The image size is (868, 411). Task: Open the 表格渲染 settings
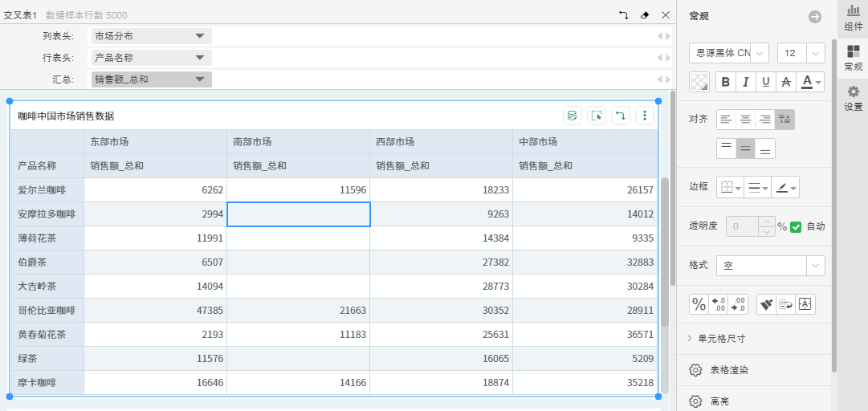729,370
